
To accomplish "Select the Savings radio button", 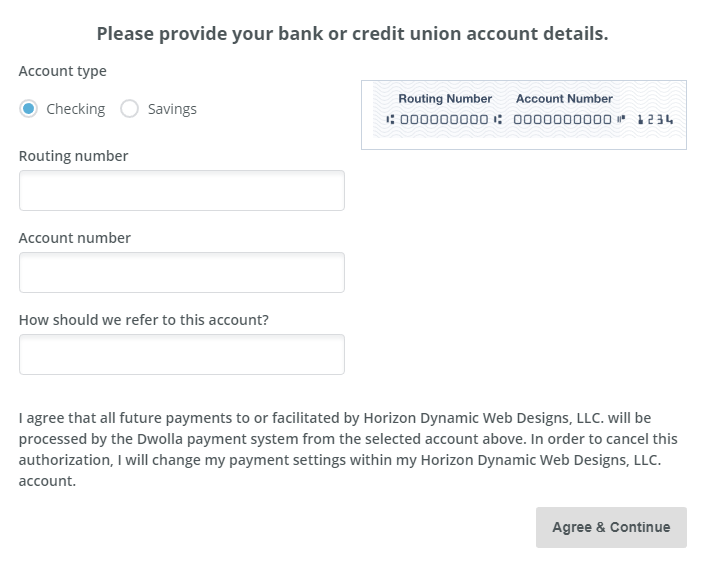I will tap(129, 109).
